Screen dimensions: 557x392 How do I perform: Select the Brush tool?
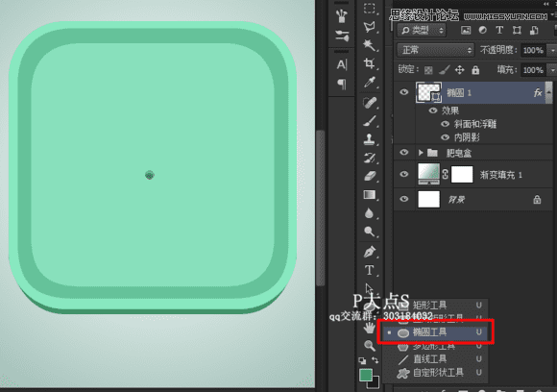point(370,121)
